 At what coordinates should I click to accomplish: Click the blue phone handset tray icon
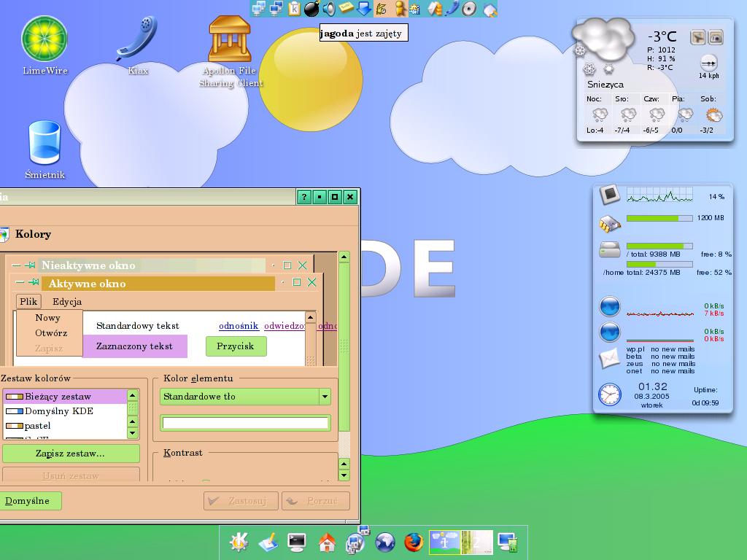tap(452, 9)
